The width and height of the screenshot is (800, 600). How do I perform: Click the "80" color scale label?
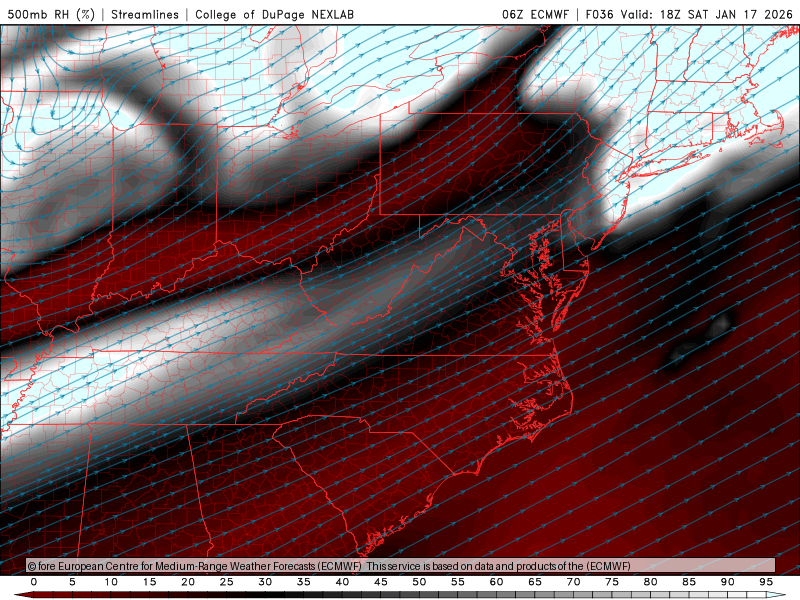pos(651,582)
